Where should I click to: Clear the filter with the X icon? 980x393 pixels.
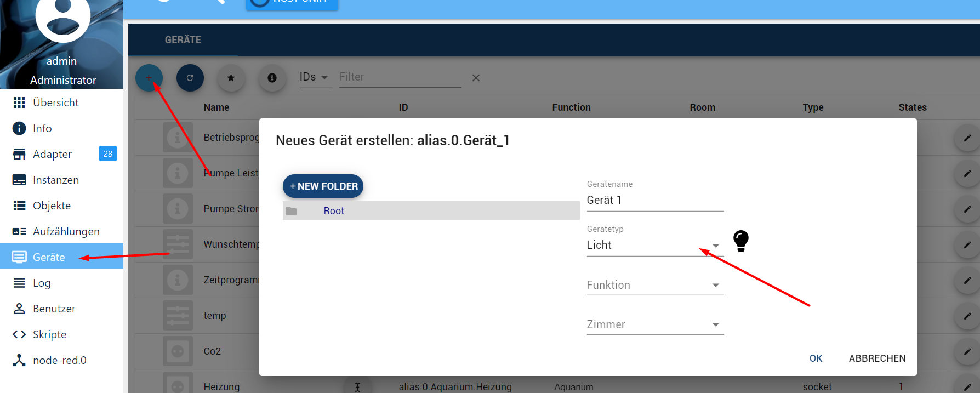476,78
